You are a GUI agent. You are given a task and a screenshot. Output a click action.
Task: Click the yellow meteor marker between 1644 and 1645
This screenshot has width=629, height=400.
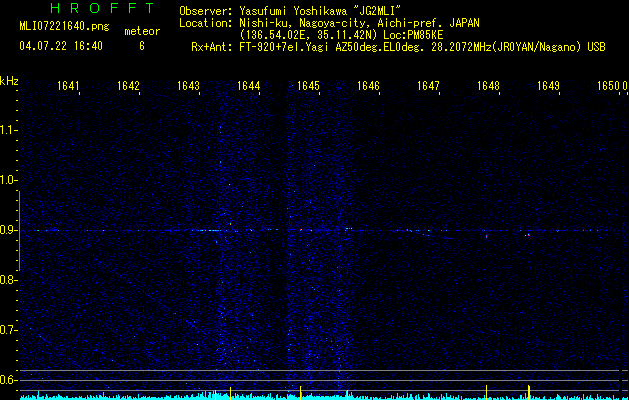[300, 392]
